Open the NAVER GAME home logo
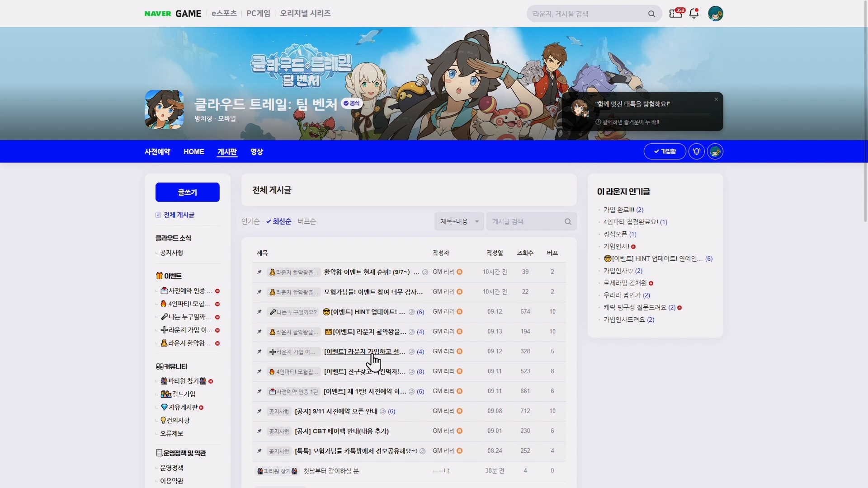This screenshot has width=868, height=488. point(173,14)
